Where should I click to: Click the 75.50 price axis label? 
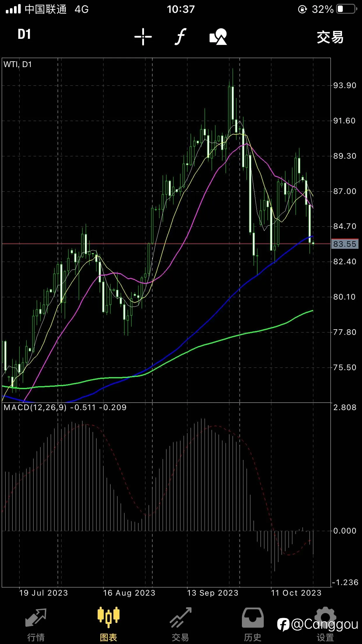(x=345, y=367)
